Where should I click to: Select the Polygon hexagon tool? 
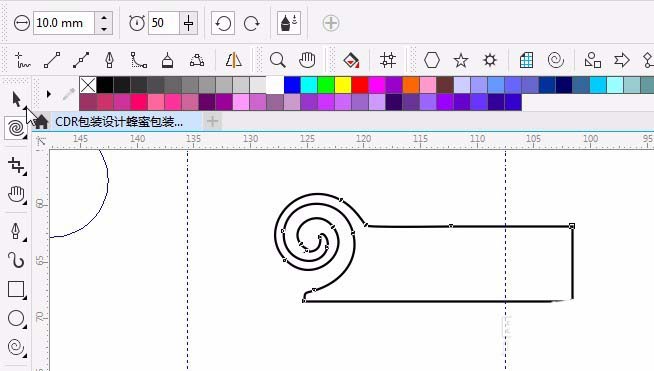coord(432,60)
